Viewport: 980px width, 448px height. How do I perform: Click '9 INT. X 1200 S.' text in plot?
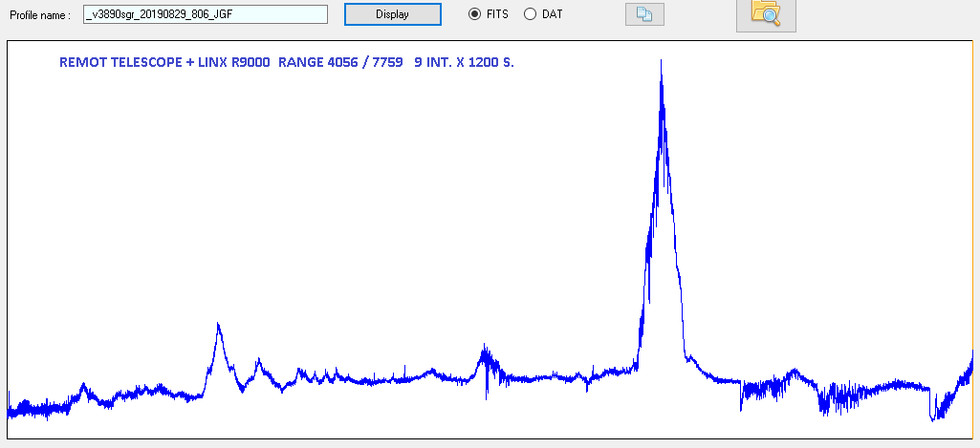pos(464,62)
